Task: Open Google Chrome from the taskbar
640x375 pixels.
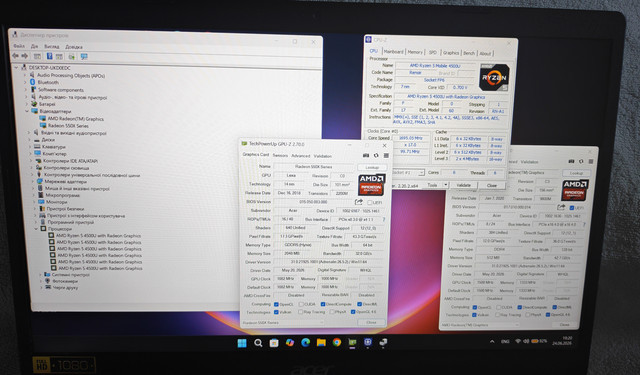Action: click(337, 343)
